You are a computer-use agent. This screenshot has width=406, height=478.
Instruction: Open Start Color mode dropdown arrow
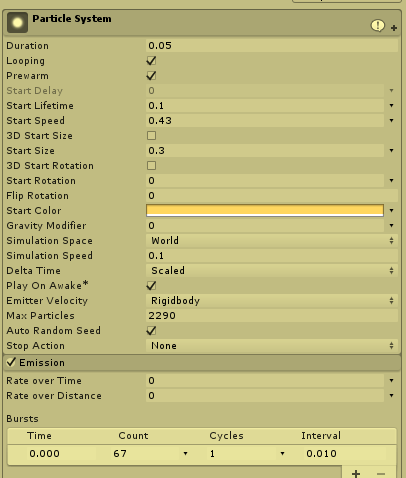[392, 211]
